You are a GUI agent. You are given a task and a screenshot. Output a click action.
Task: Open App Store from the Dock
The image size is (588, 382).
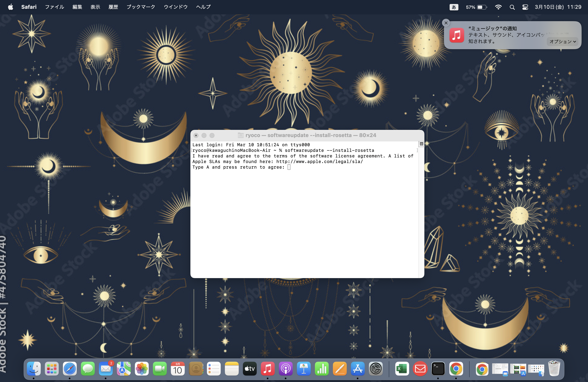(357, 369)
